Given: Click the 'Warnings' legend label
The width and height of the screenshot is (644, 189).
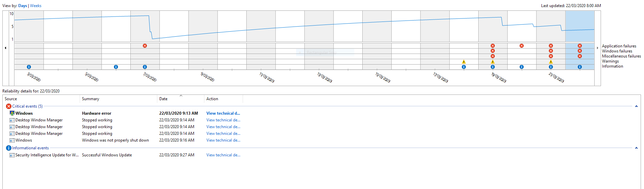Looking at the screenshot, I should click(610, 61).
